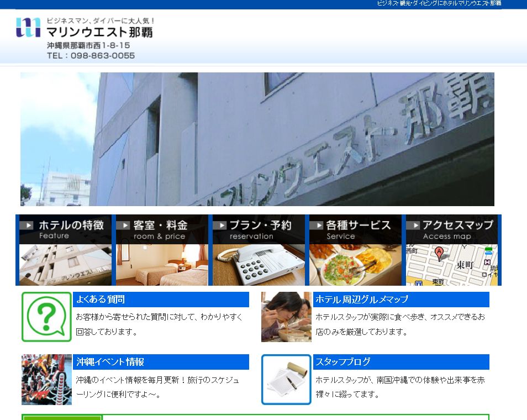
Task: Click the notepad and pen blog icon
Action: 286,379
